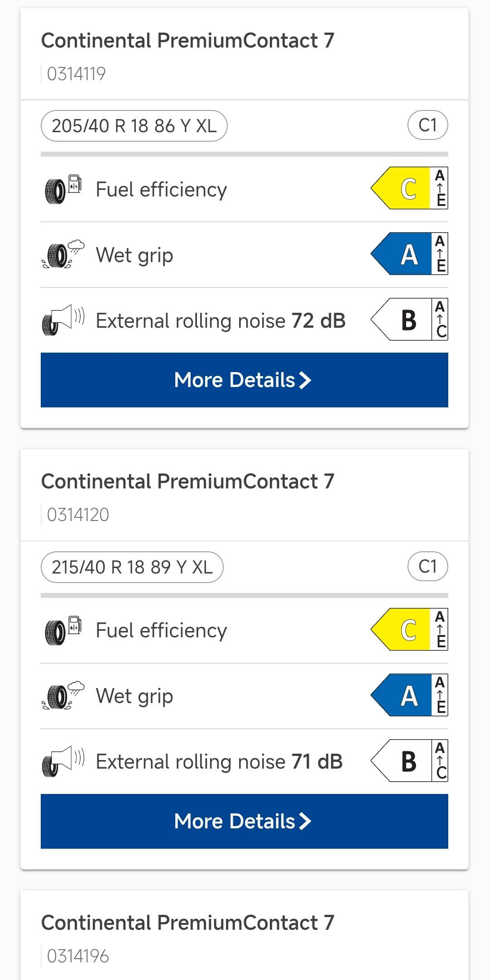Click the C1 class badge on the first card
This screenshot has height=980, width=489.
click(x=427, y=125)
